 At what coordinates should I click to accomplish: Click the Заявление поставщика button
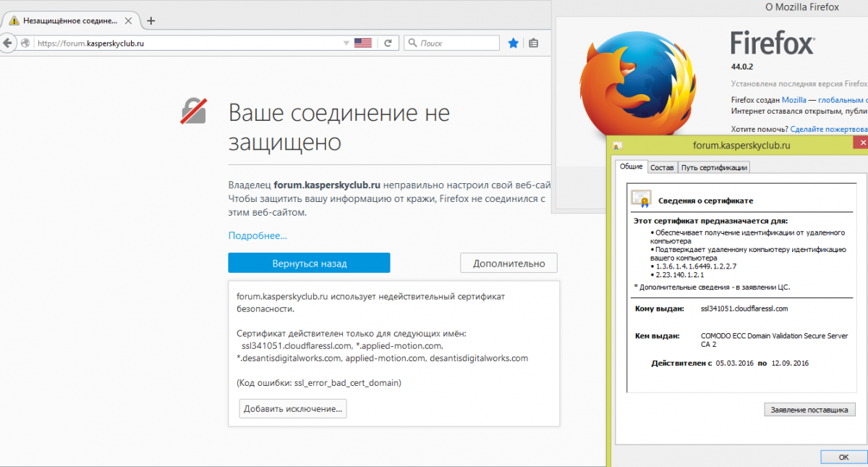pyautogui.click(x=809, y=410)
